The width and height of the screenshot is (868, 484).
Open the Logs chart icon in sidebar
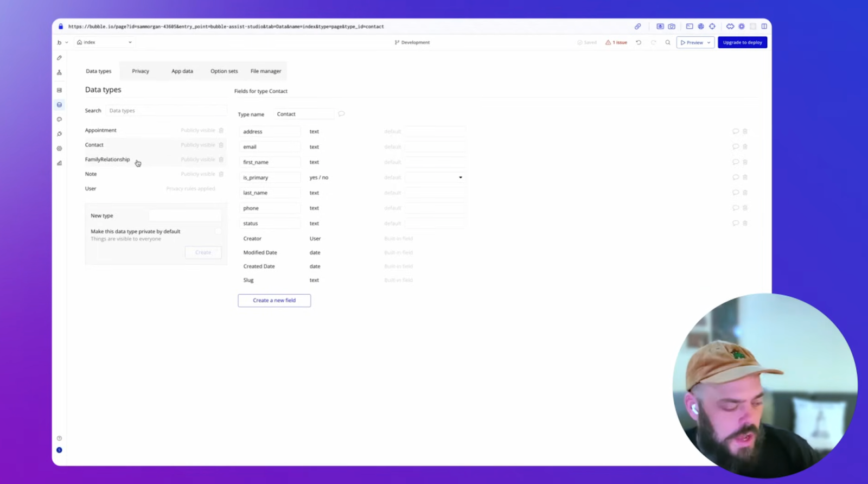(x=59, y=163)
